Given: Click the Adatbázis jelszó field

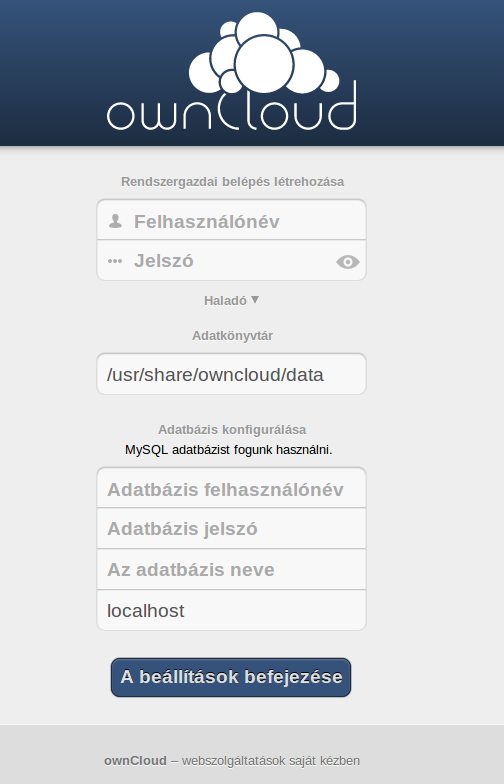Looking at the screenshot, I should tap(232, 528).
